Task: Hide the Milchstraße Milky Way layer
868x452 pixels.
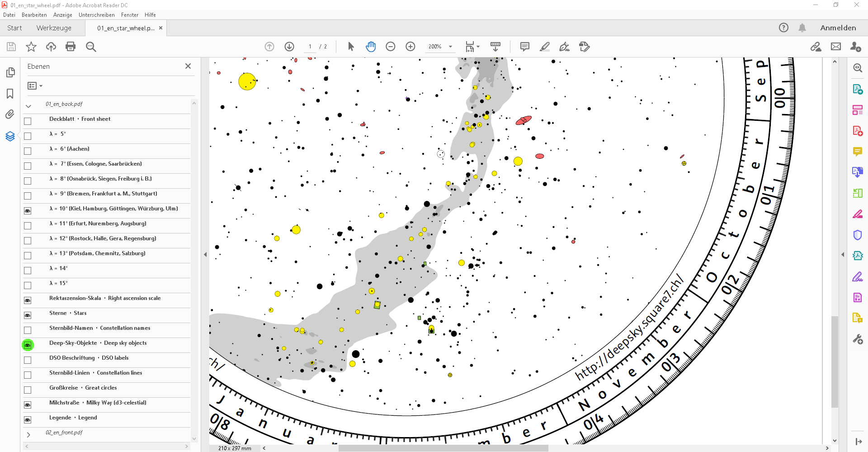Action: click(x=28, y=405)
